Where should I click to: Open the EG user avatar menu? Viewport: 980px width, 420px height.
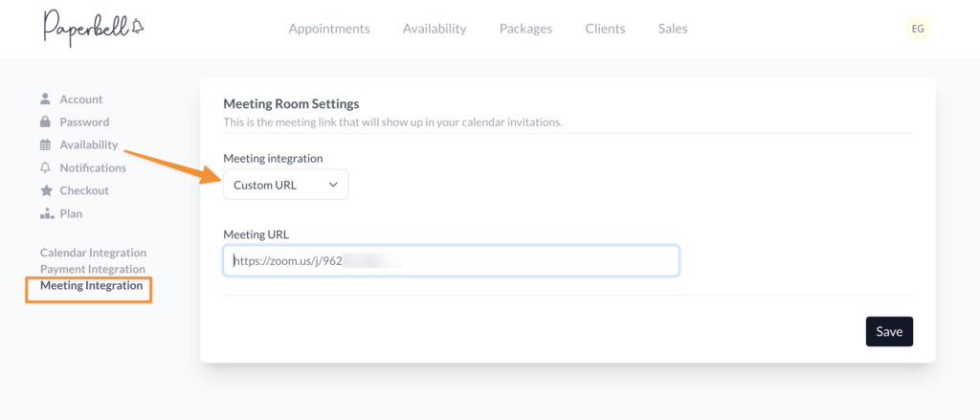tap(917, 29)
